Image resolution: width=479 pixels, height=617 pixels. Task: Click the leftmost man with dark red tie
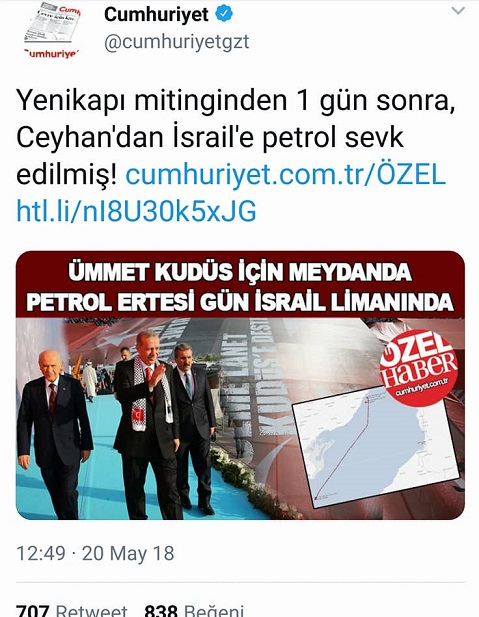pyautogui.click(x=54, y=433)
